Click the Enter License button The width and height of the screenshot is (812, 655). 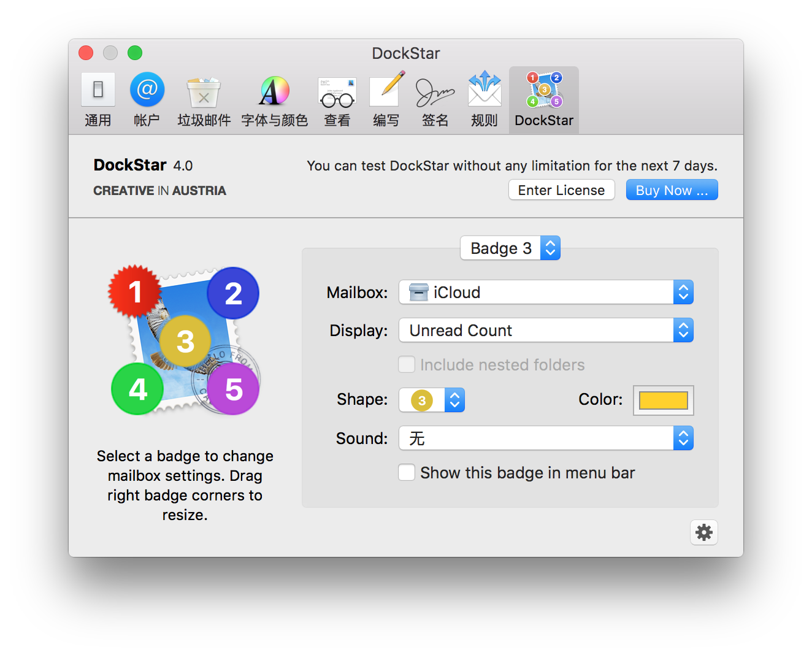(561, 190)
